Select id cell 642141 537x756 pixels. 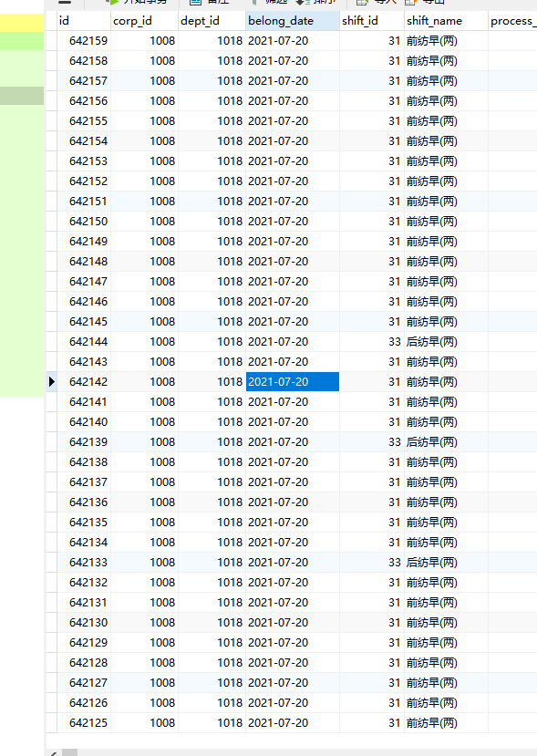pos(84,402)
